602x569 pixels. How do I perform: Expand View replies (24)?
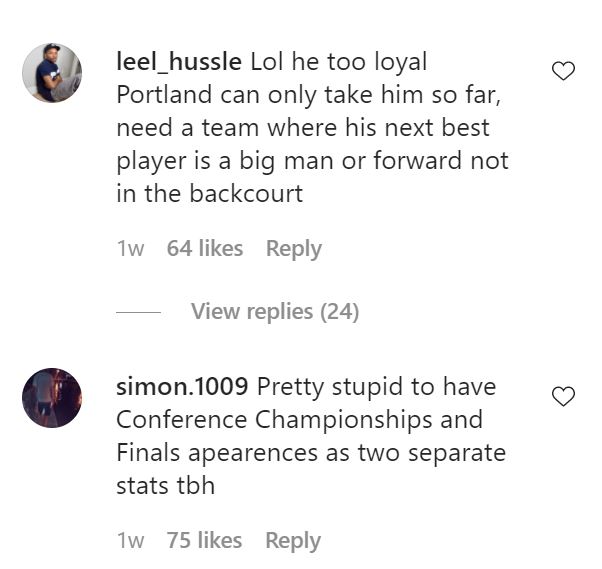(274, 312)
